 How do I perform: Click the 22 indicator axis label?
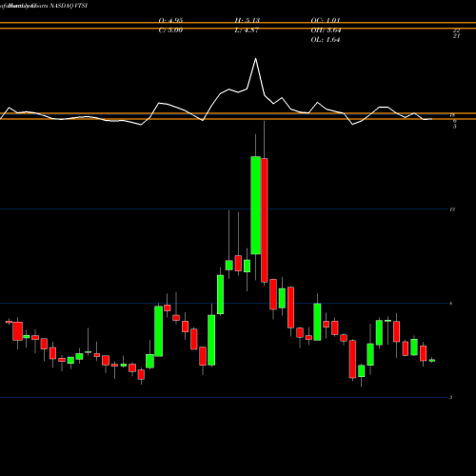coord(456,30)
